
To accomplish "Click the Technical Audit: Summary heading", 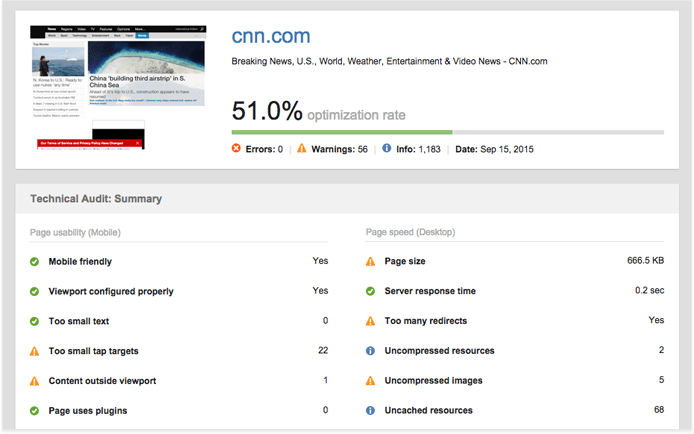I will click(x=96, y=199).
